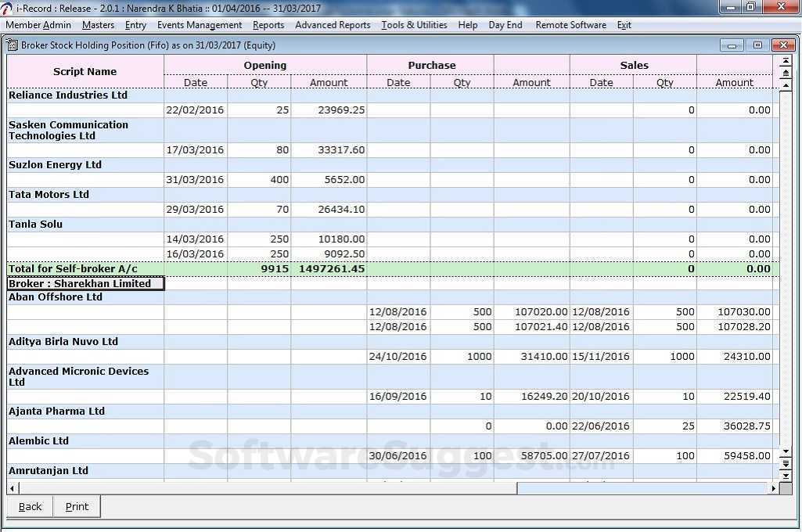Click the page-up arrow on the vertical scrollbar
Screen dimensions: 802x532
click(x=786, y=72)
